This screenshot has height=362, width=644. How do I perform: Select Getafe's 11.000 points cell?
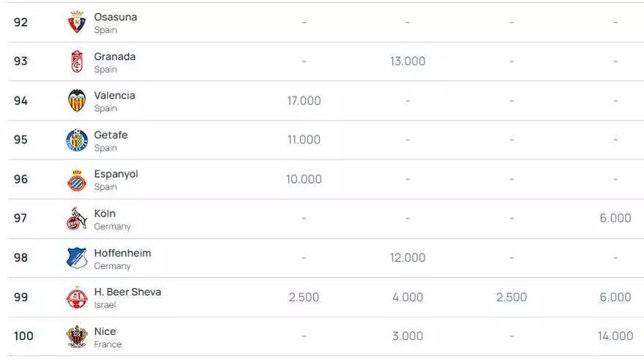coord(304,140)
